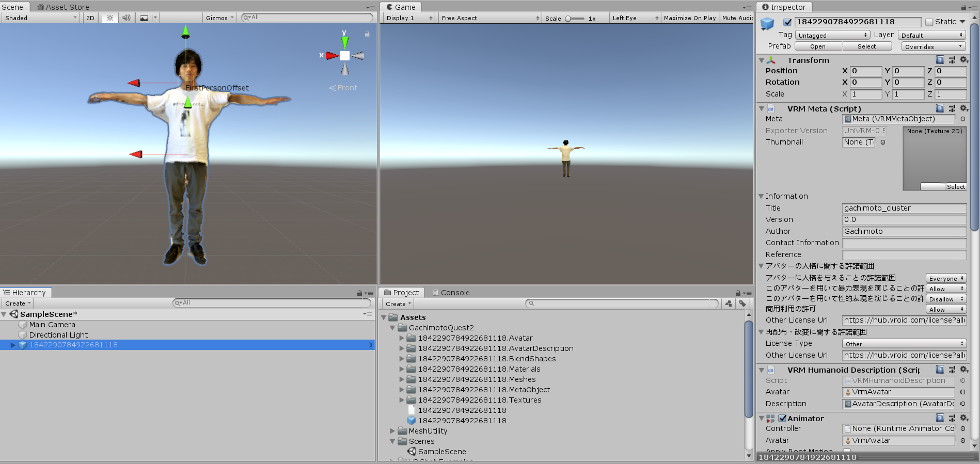Switch to the Console tab
The height and width of the screenshot is (464, 980).
[451, 293]
